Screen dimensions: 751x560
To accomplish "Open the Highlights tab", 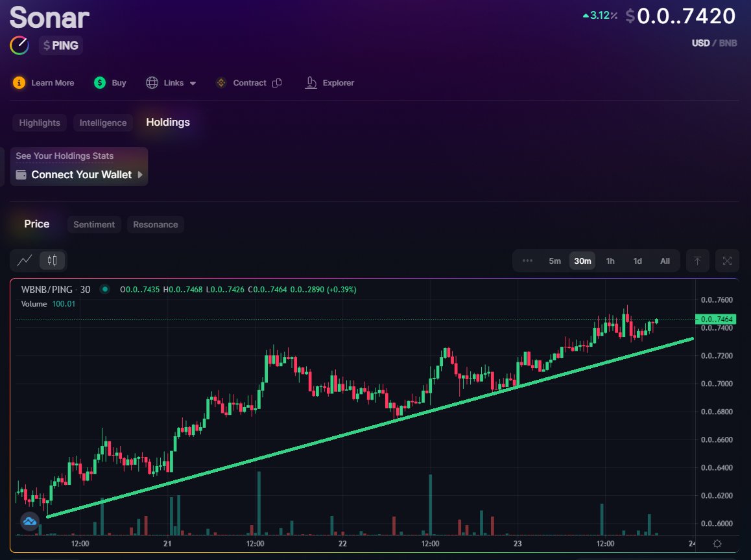I will tap(40, 123).
